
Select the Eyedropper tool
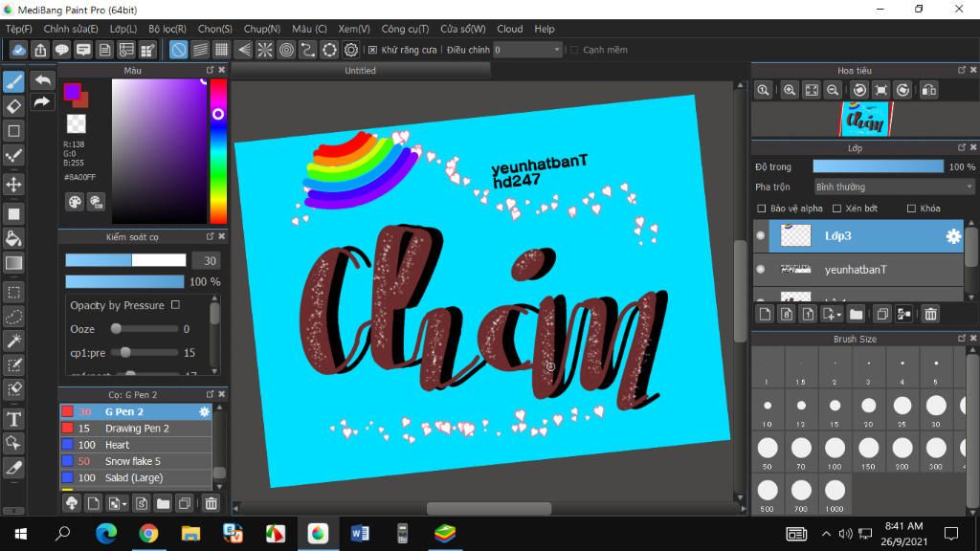(x=13, y=468)
